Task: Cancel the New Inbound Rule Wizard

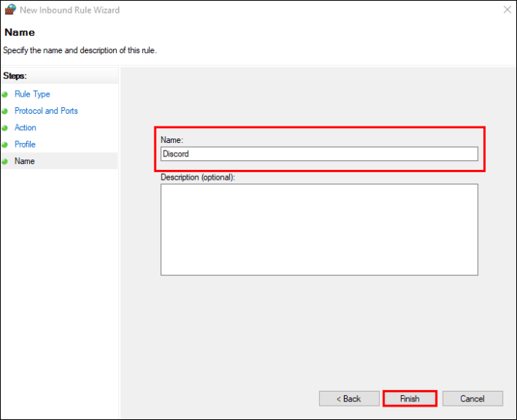Action: click(x=472, y=399)
